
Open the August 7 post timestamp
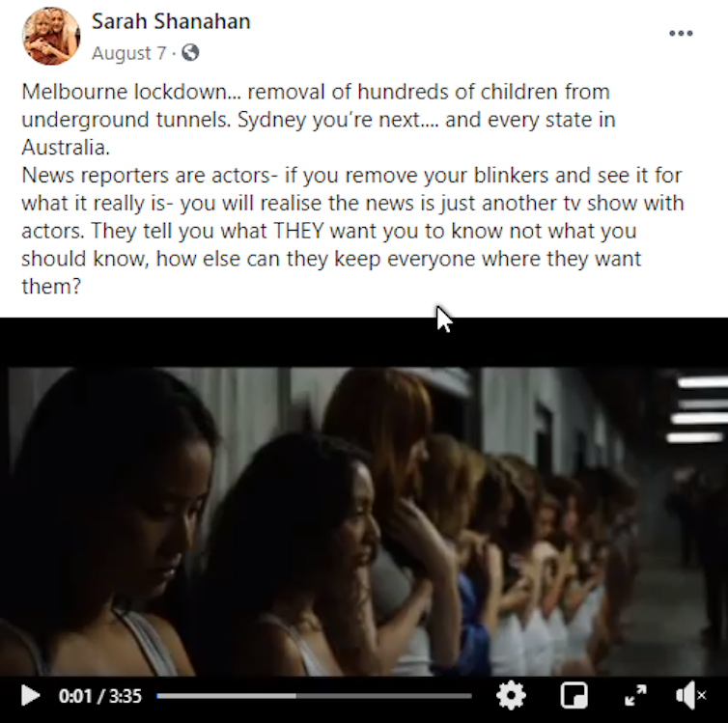[128, 53]
